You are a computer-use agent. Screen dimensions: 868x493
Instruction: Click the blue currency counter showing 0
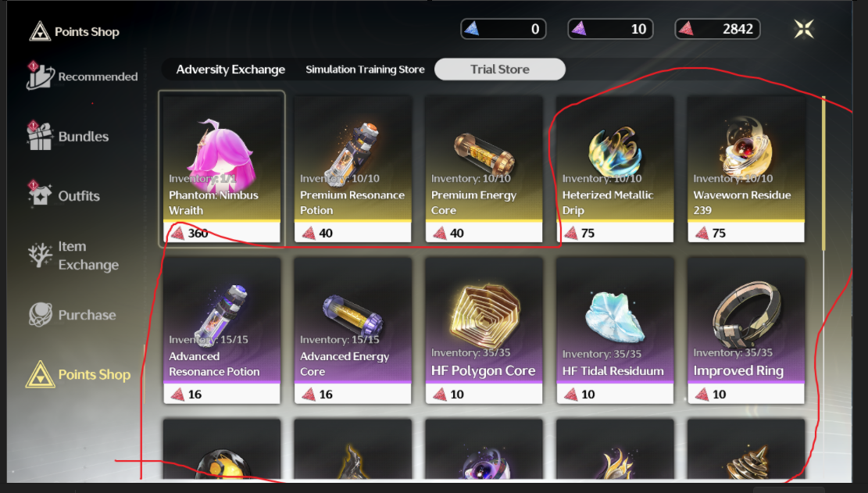click(x=503, y=29)
